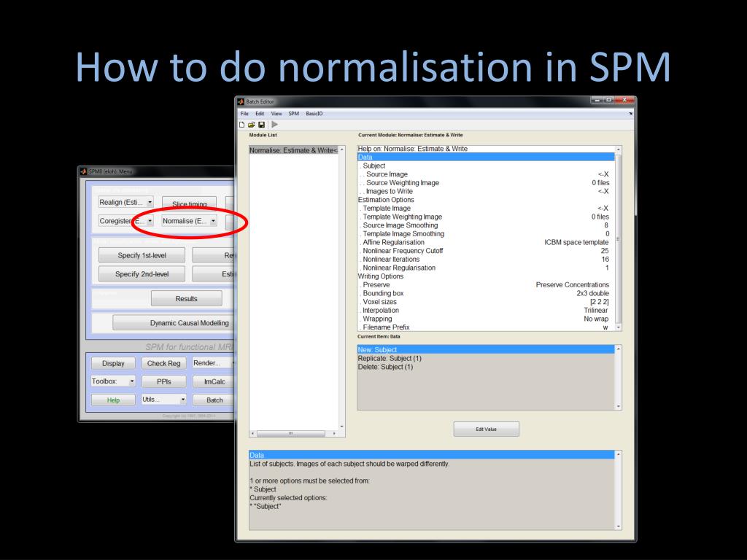This screenshot has width=747, height=560.
Task: Select Normalise: Estimate & Write module in list
Action: [x=293, y=150]
